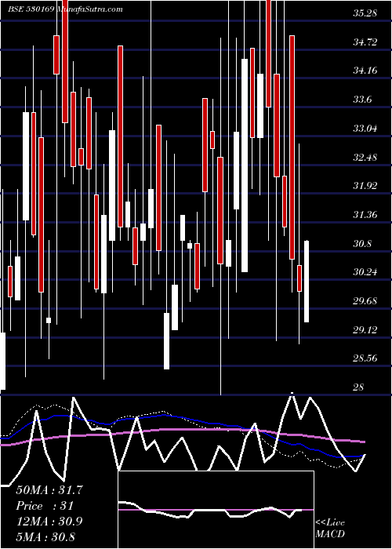
Task: Click the 29.12 price axis label
Action: pyautogui.click(x=365, y=330)
